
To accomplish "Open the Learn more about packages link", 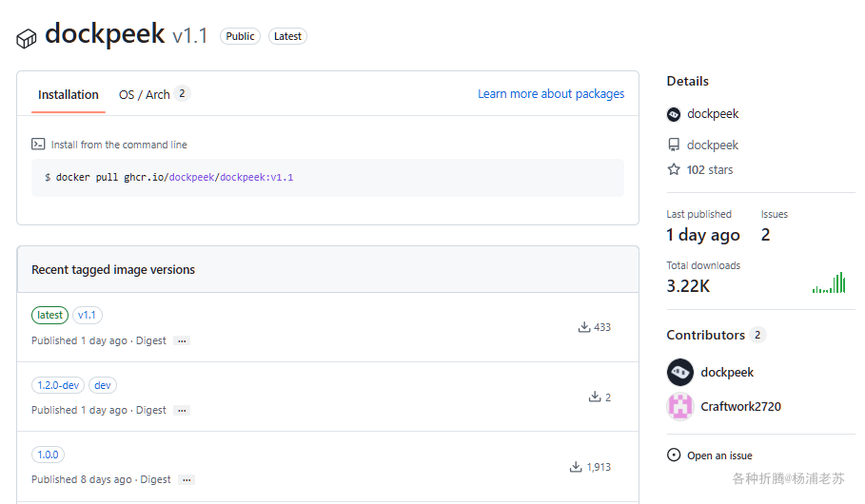I will 551,94.
